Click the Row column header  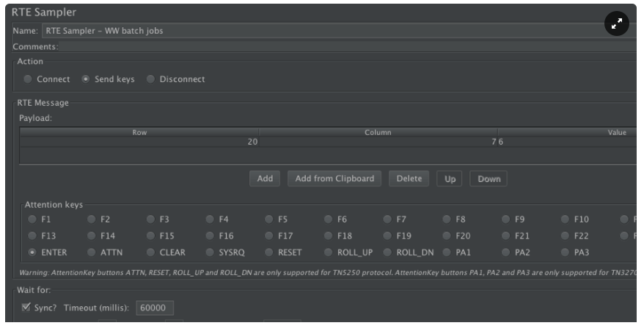click(x=139, y=132)
